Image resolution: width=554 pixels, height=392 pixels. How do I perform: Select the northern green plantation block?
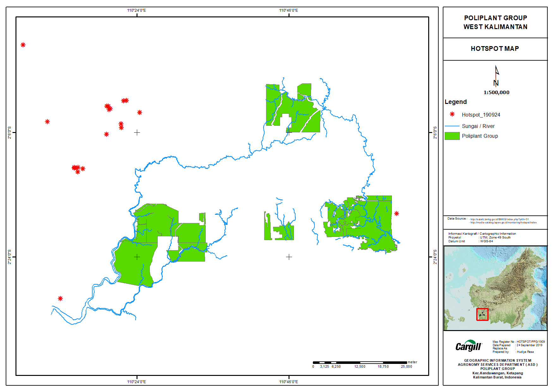point(293,108)
